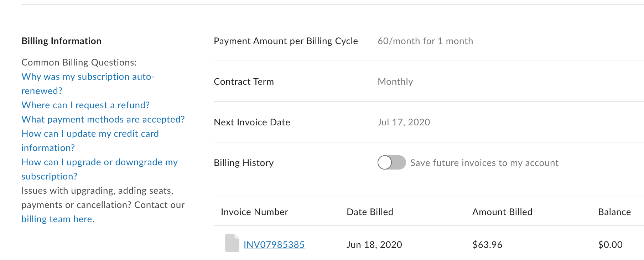This screenshot has width=644, height=260.
Task: Contact support via "billing team here" link
Action: [x=57, y=219]
